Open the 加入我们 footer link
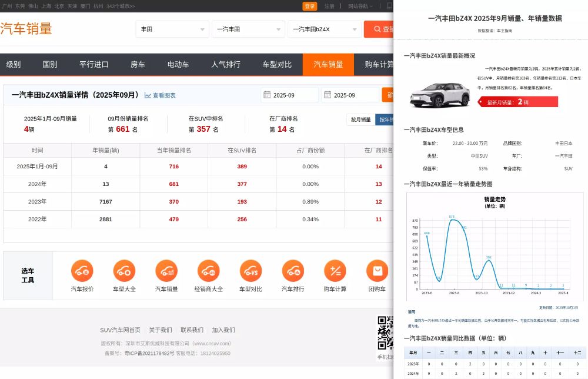 point(223,330)
